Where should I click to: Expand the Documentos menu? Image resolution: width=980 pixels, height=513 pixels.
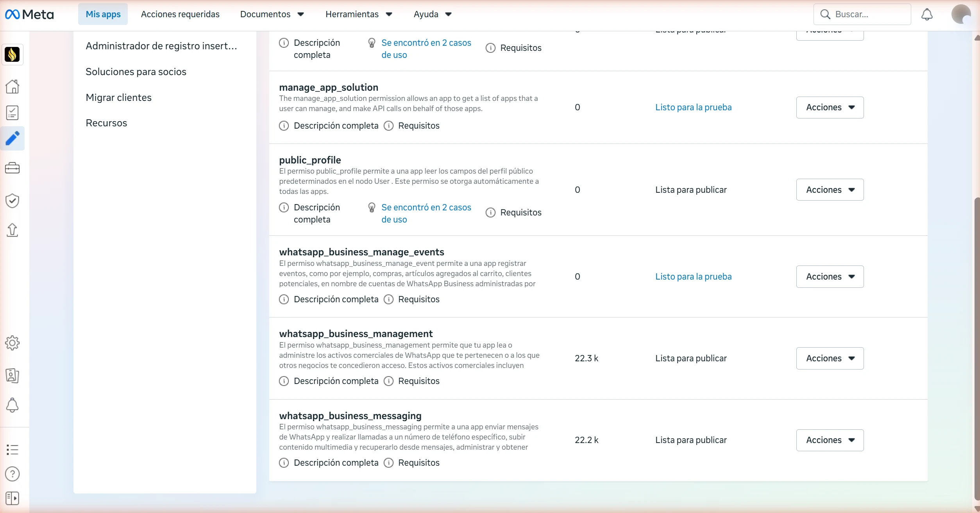[272, 14]
